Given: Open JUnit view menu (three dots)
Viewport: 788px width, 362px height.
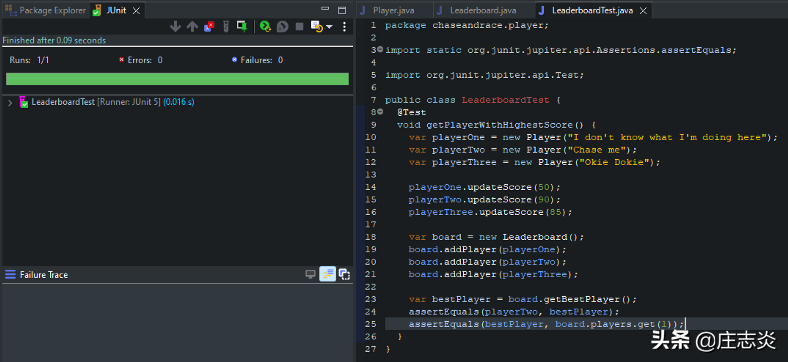Looking at the screenshot, I should point(344,27).
